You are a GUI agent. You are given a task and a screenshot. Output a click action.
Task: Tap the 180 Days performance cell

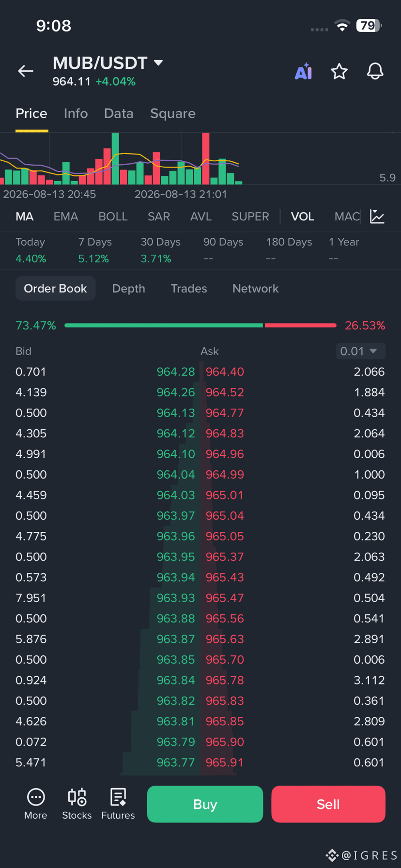(x=289, y=250)
